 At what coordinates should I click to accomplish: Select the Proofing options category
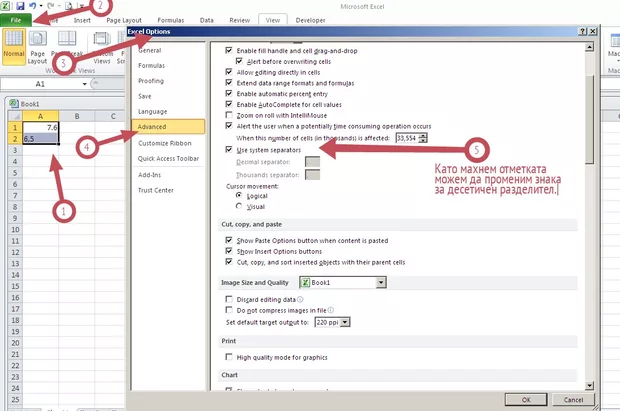pos(151,81)
